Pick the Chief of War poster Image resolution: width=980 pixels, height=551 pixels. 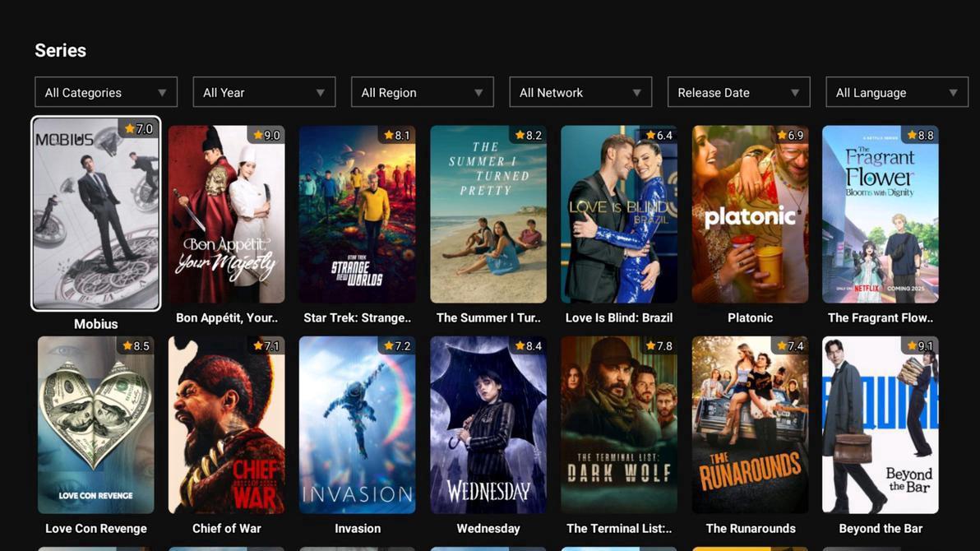coord(226,424)
